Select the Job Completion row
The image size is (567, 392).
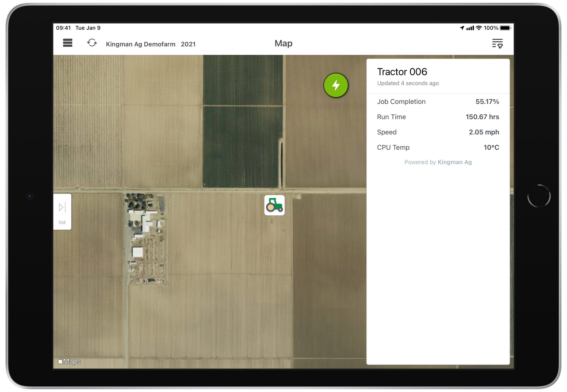(x=438, y=101)
